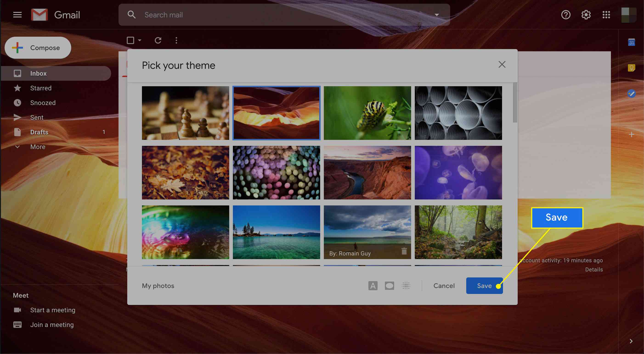Click Cancel to dismiss theme picker

443,285
